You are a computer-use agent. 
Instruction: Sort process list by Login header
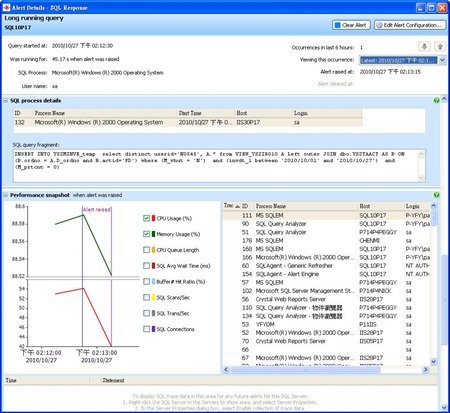pos(417,206)
